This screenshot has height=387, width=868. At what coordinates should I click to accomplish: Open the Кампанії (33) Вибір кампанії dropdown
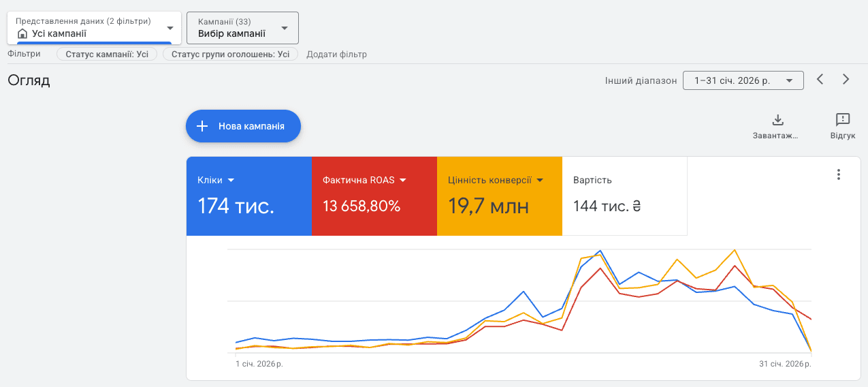242,27
